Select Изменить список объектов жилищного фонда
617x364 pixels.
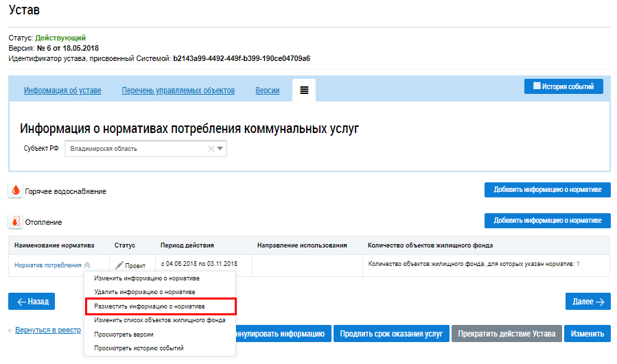click(x=160, y=320)
